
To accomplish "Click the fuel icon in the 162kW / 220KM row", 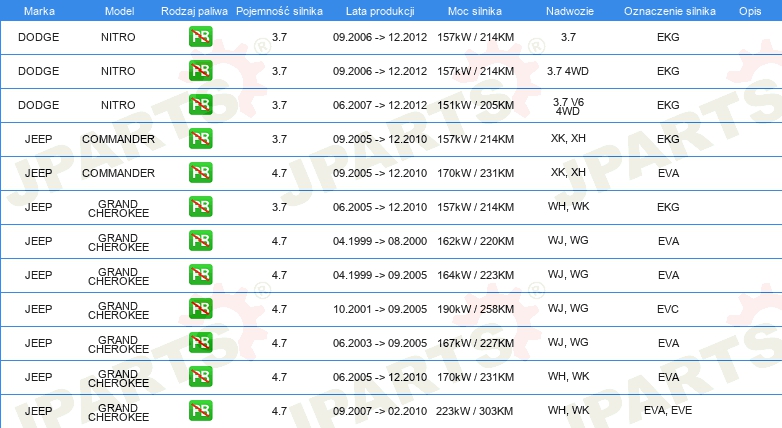I will point(200,240).
